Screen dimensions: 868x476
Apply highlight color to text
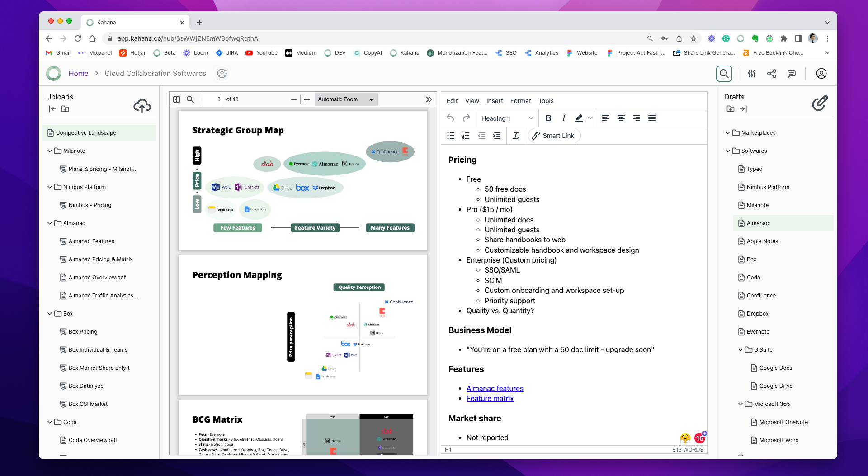[x=579, y=118]
